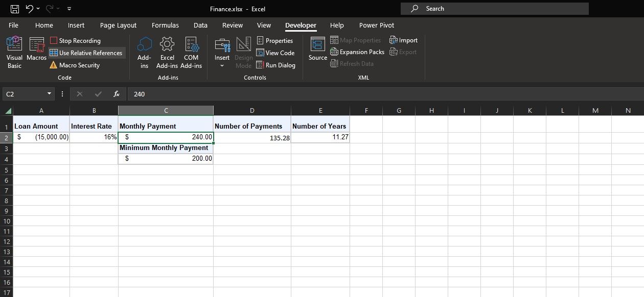
Task: Click the Excel Add-ins icon
Action: (x=167, y=52)
